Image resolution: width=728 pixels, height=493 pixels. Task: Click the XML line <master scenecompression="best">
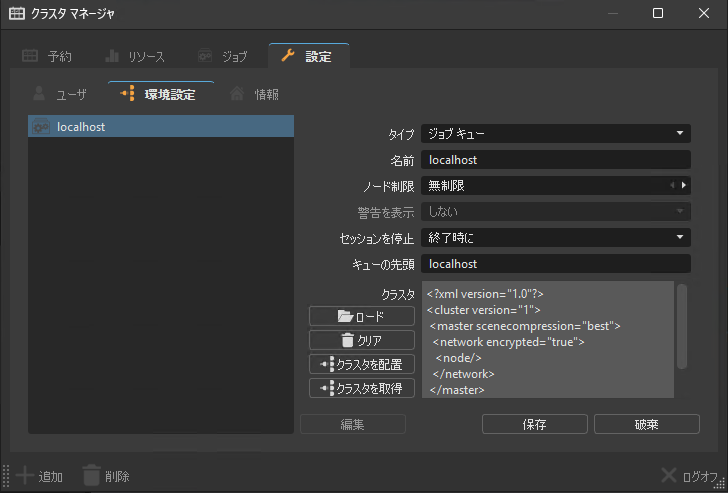[525, 326]
